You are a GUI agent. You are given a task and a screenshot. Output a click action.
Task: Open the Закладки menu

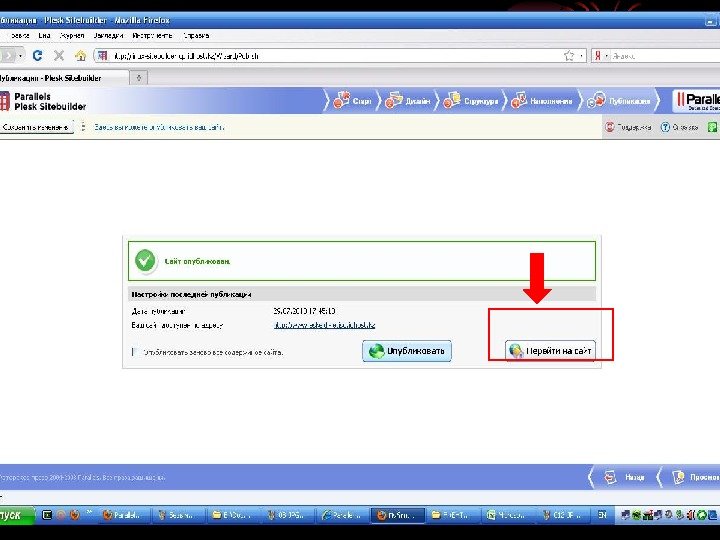(x=108, y=35)
